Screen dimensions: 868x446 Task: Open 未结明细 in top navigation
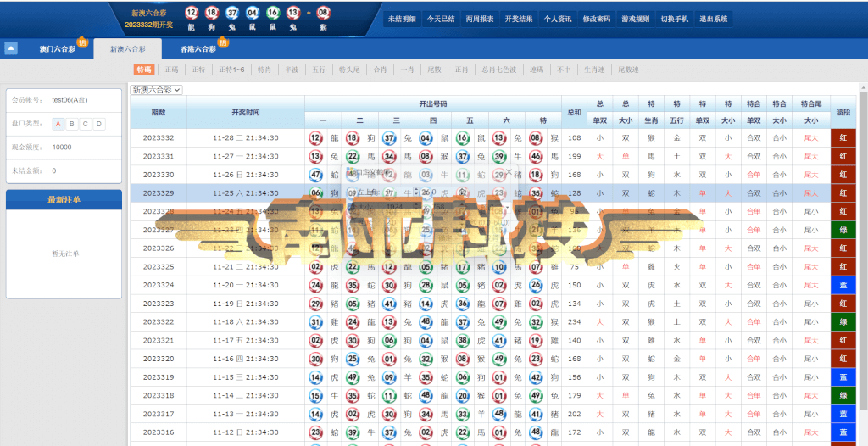pyautogui.click(x=402, y=19)
